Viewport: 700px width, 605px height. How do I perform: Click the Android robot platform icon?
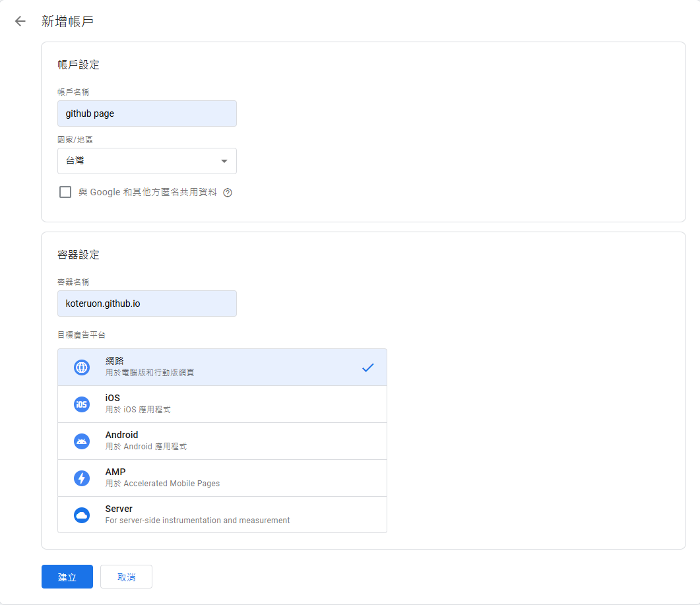point(82,441)
